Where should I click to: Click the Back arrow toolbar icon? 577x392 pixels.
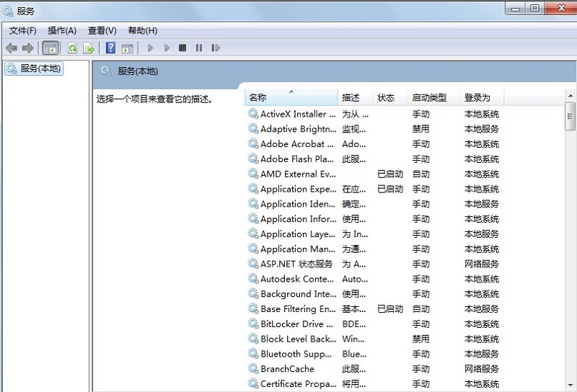12,48
